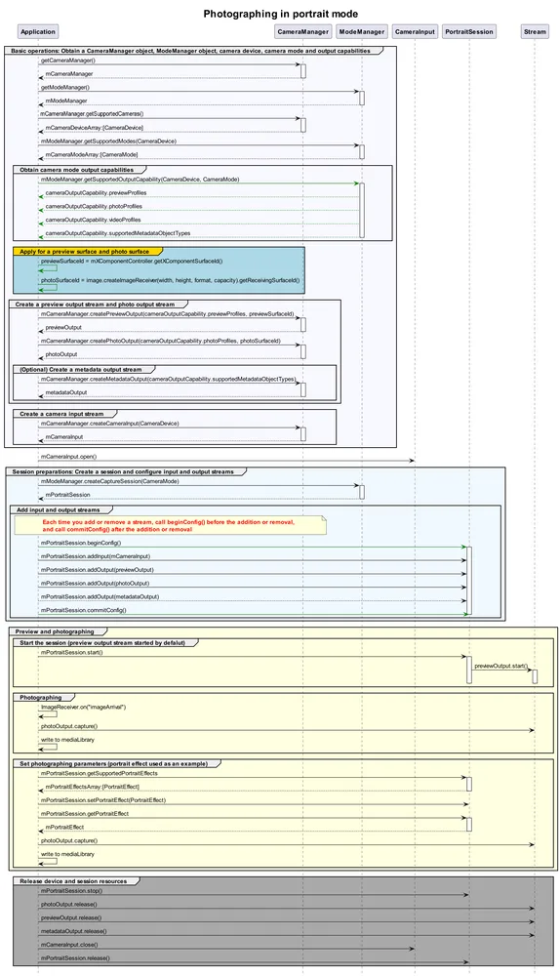Image resolution: width=560 pixels, height=976 pixels.
Task: Click the Basic operations frame heading
Action: click(190, 51)
